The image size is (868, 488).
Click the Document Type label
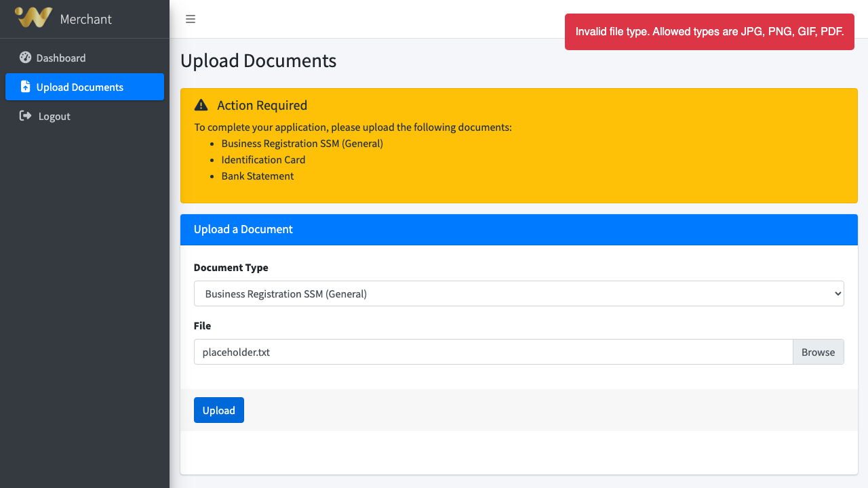[231, 268]
